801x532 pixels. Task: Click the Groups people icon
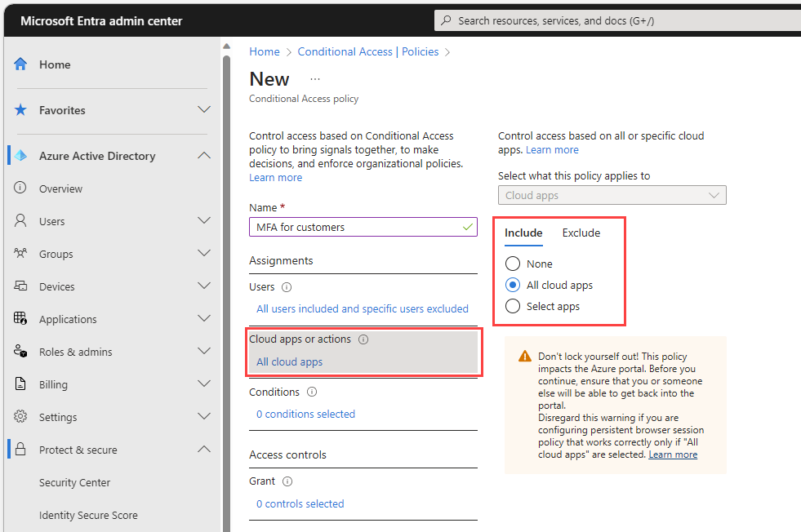pos(20,253)
